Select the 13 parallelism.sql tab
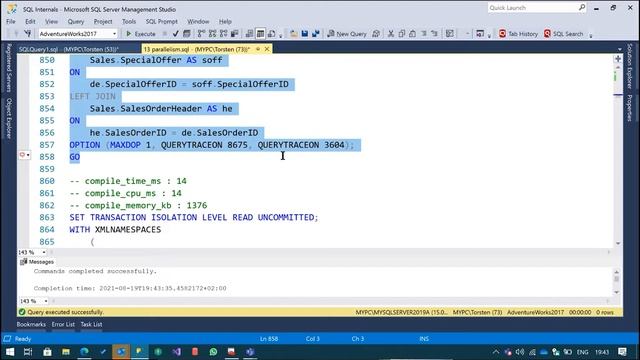Image resolution: width=640 pixels, height=360 pixels. (197, 49)
